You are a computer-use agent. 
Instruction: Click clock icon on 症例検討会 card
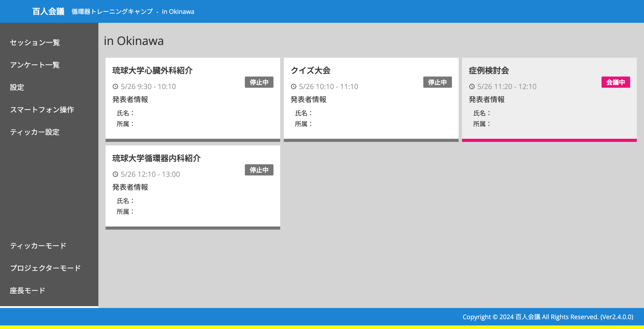pos(472,87)
